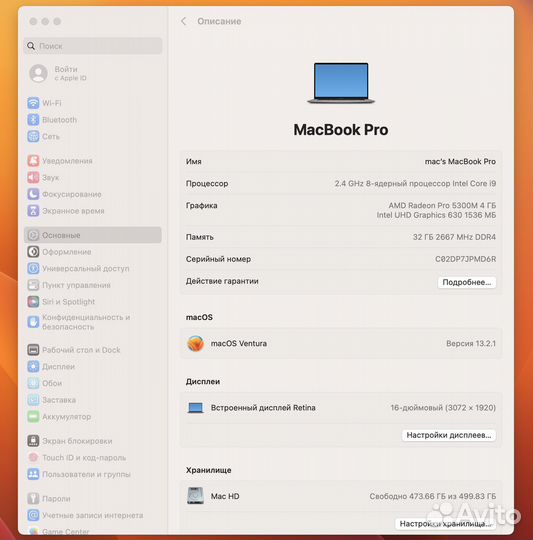Click serial number C02DP7JPMD6R
The height and width of the screenshot is (540, 533).
click(x=466, y=259)
